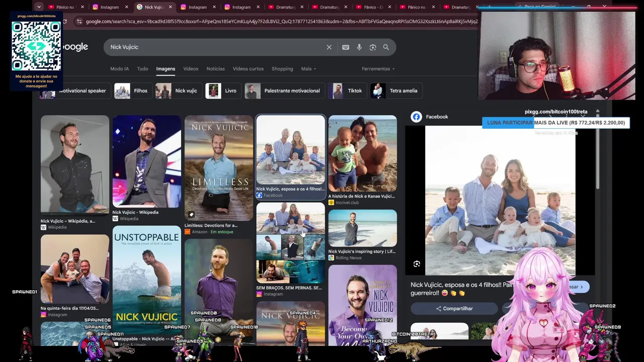Open the black-shirt Wikipédia portrait thumbnail
644x362 pixels.
click(x=75, y=164)
